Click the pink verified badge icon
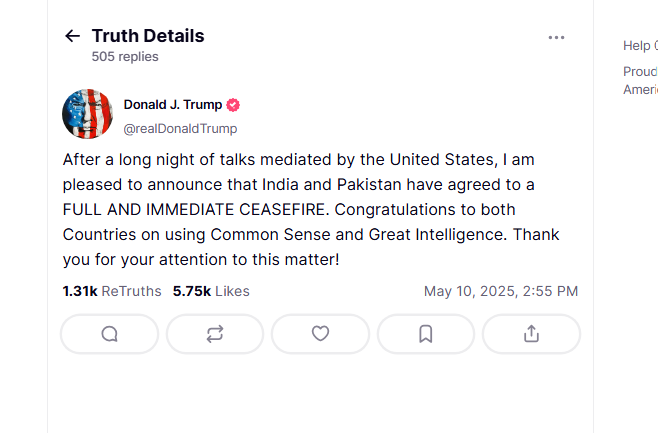658x433 pixels. coord(233,105)
